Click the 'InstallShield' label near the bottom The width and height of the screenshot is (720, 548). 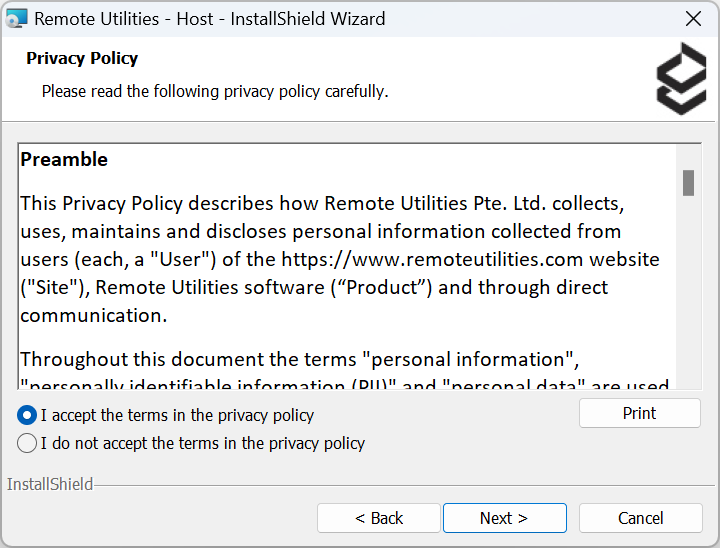(50, 485)
